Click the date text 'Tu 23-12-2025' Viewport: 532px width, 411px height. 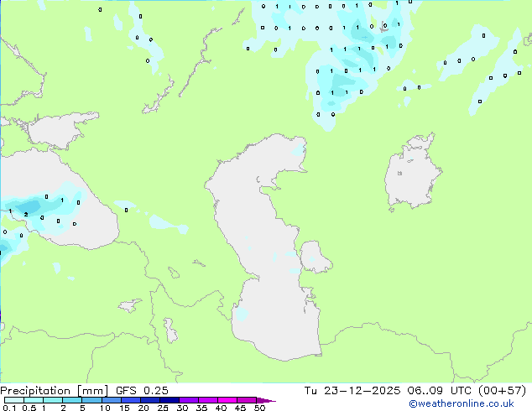pyautogui.click(x=352, y=391)
